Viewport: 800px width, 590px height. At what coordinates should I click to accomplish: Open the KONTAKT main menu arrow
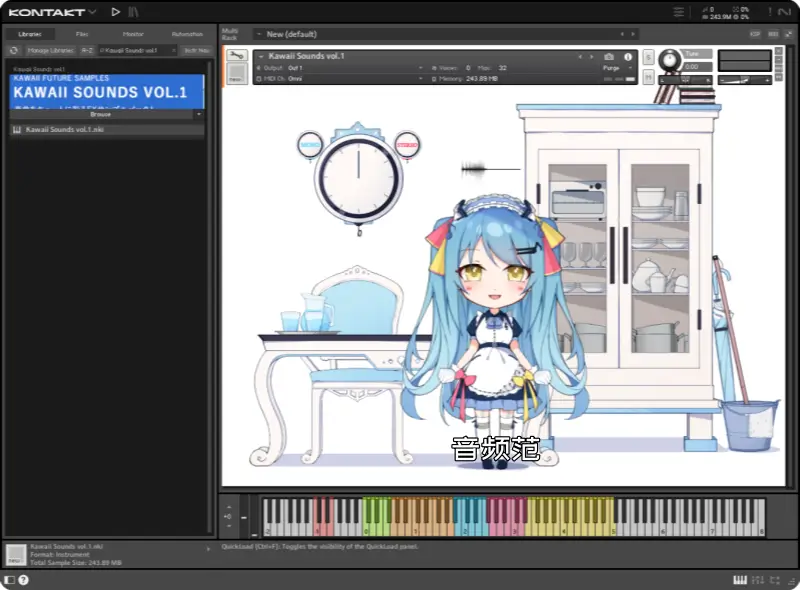coord(92,12)
